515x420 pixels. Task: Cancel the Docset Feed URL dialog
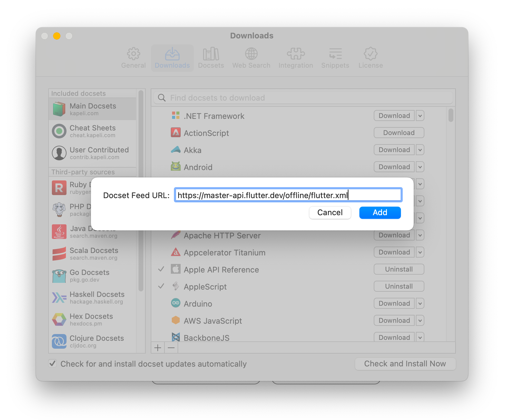[x=330, y=212]
